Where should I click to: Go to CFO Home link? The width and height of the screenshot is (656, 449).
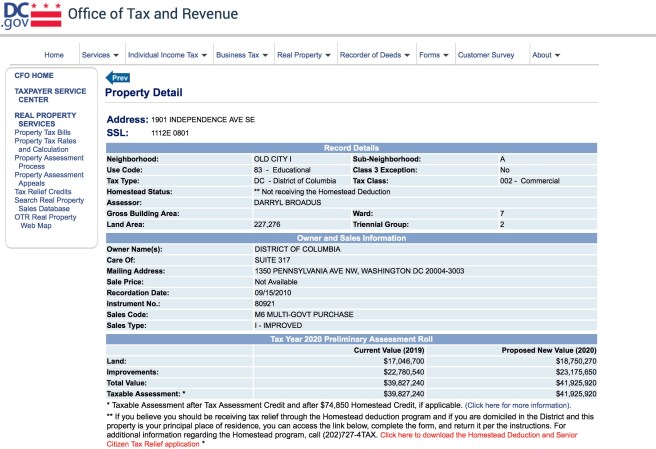click(34, 75)
